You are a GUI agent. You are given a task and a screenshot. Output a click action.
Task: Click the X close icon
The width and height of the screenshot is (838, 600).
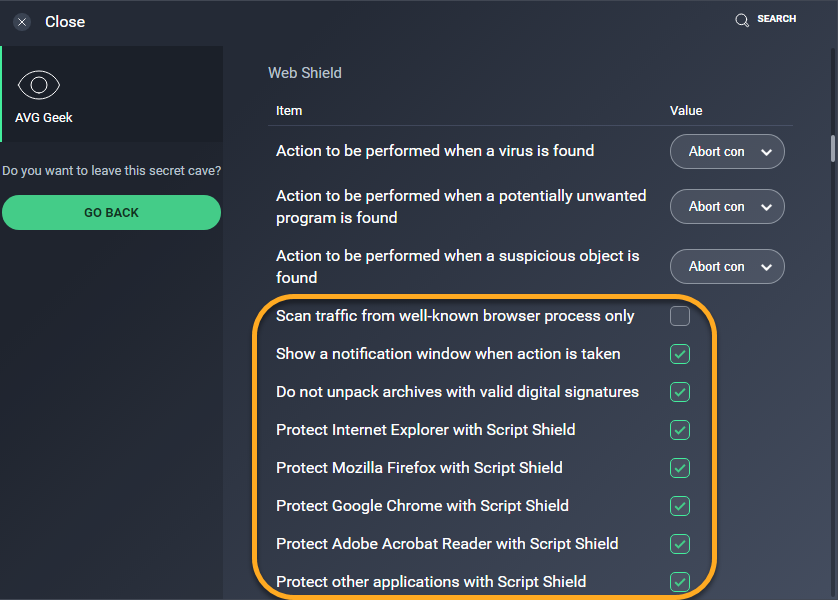[x=22, y=22]
